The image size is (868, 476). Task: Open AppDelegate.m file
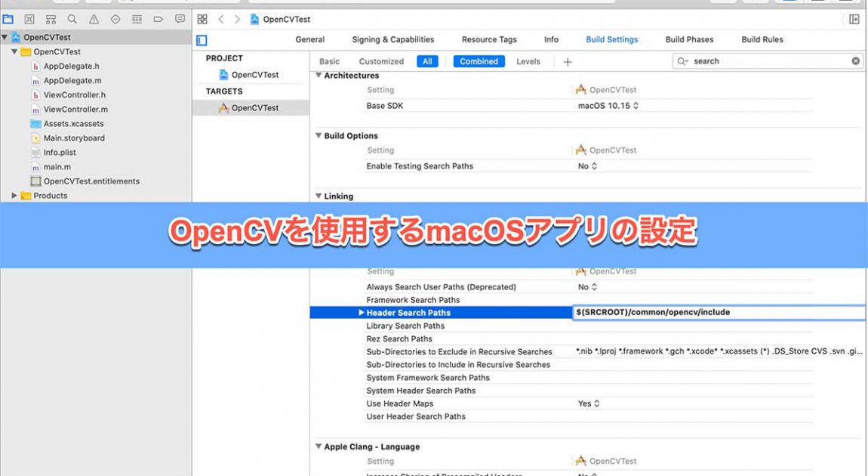(66, 80)
